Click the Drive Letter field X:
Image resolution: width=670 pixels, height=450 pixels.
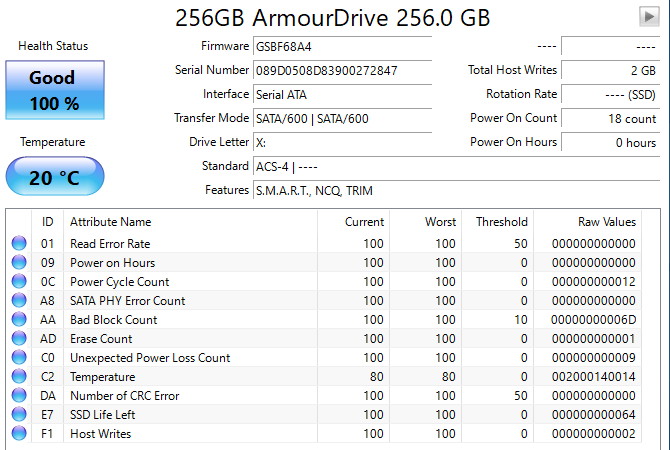pos(342,142)
